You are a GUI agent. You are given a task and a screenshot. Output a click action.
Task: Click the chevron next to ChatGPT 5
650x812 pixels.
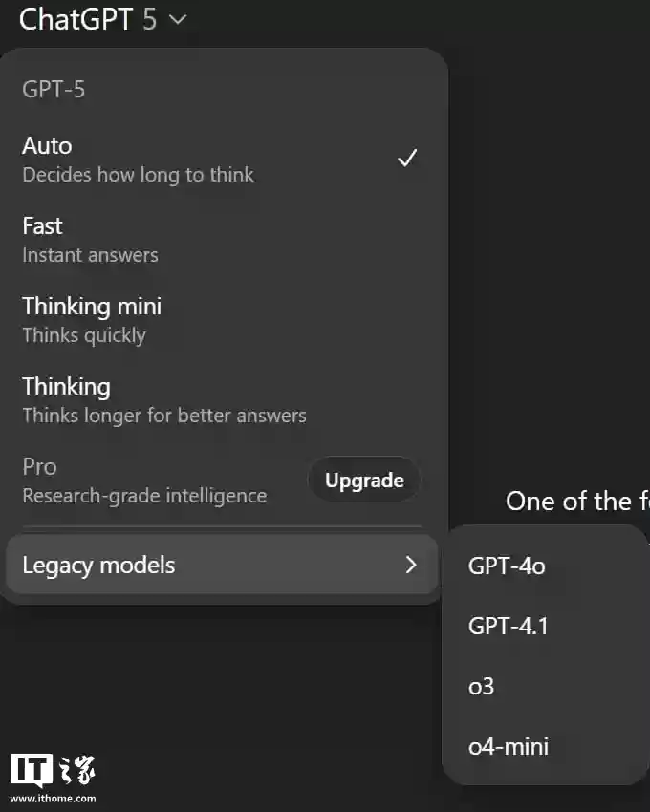[176, 19]
